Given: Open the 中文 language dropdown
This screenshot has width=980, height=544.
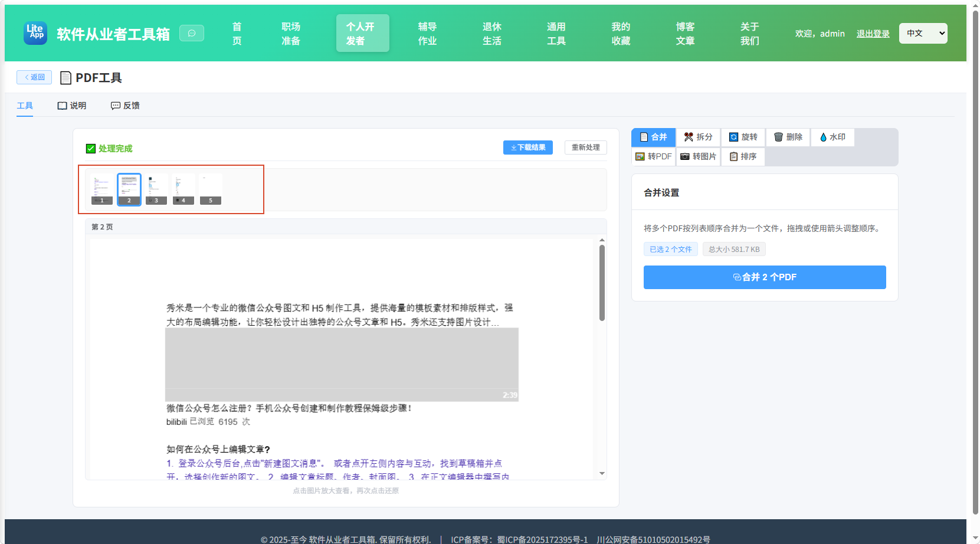Looking at the screenshot, I should (923, 33).
